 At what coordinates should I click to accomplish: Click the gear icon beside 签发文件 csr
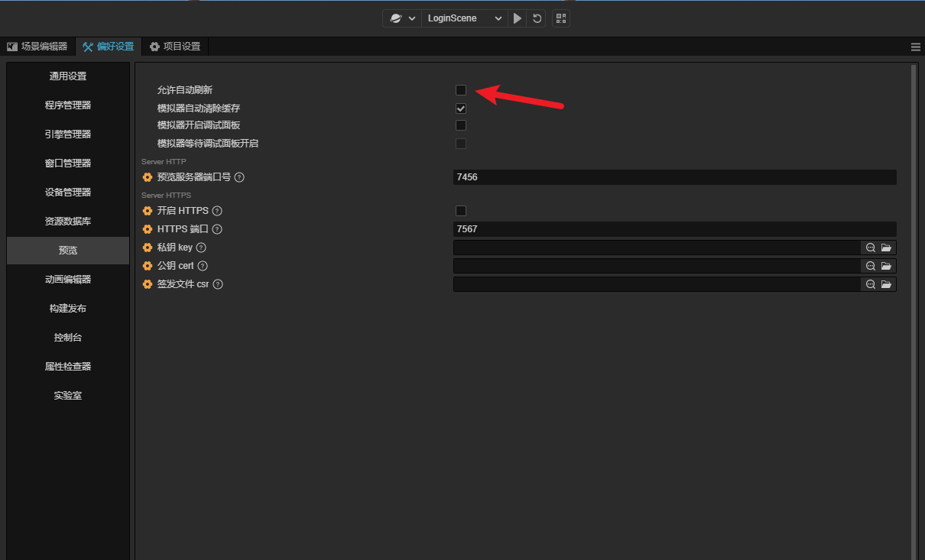(x=148, y=284)
